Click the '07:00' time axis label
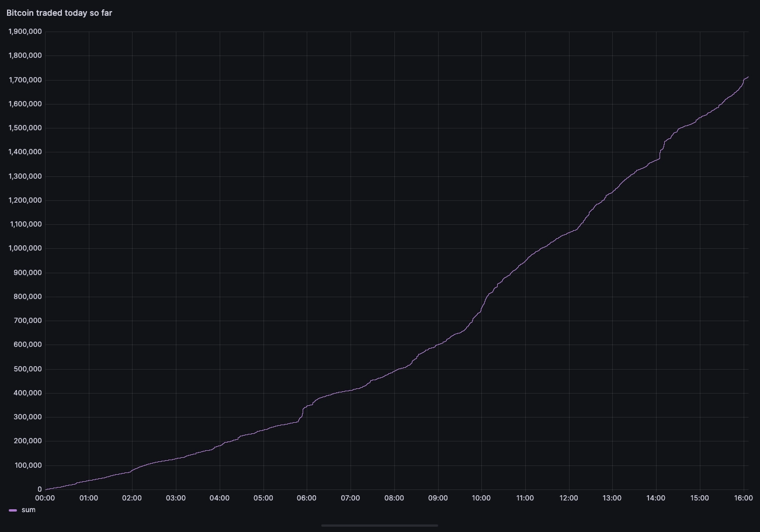760x532 pixels. pos(350,498)
